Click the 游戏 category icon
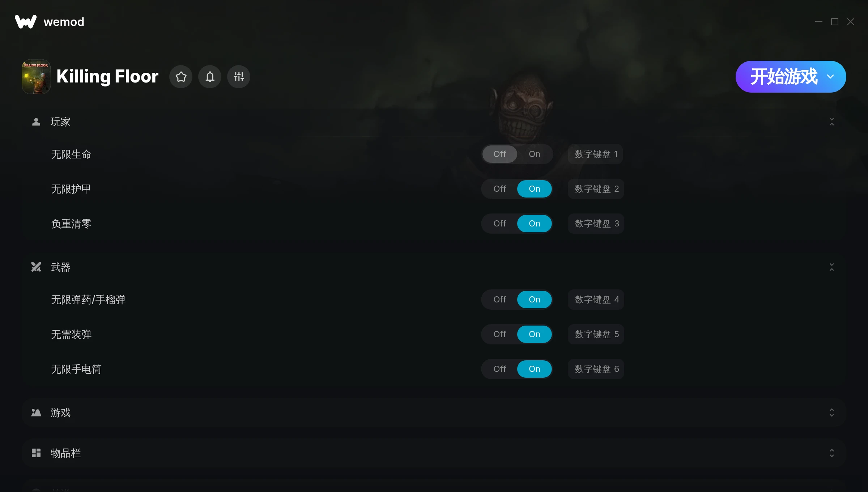Screen dimensions: 868x492 pyautogui.click(x=36, y=412)
